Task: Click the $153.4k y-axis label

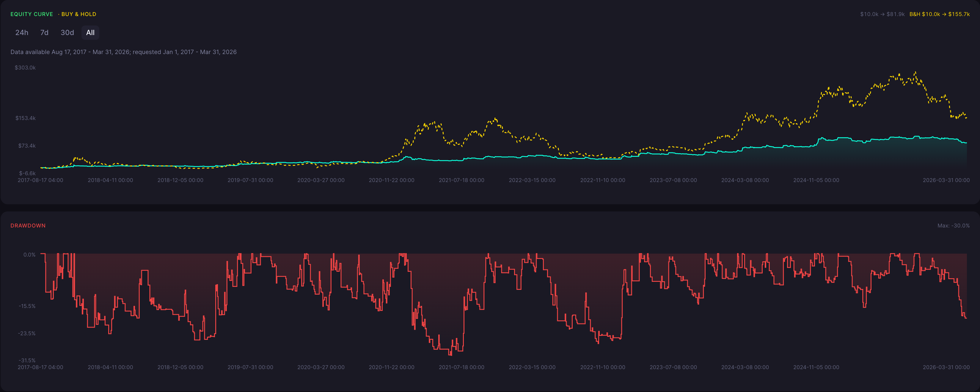Action: 26,118
